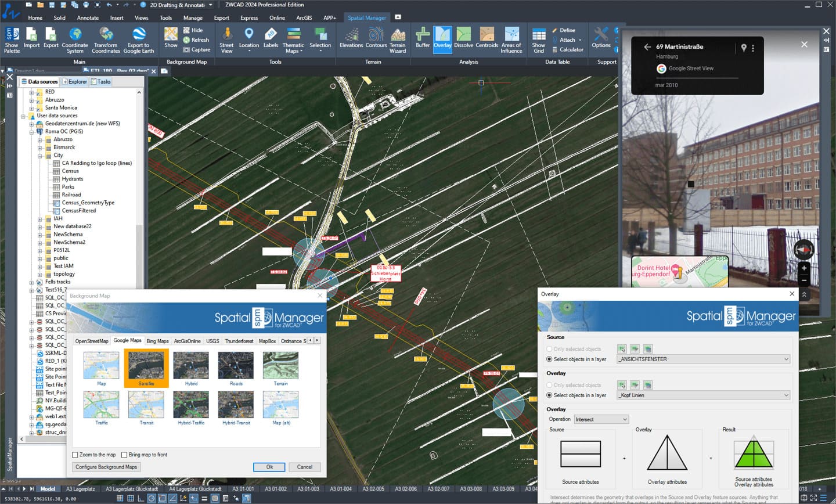Click Export to Google Earth icon

[139, 40]
